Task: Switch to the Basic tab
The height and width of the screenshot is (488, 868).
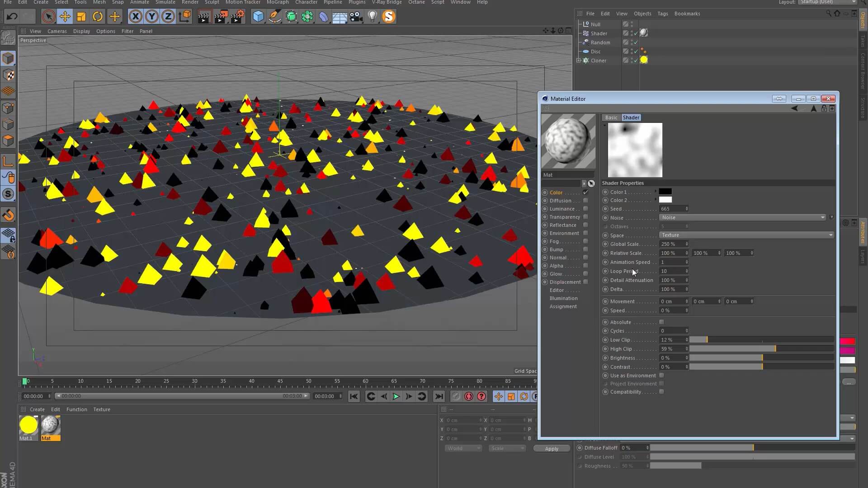Action: coord(611,117)
